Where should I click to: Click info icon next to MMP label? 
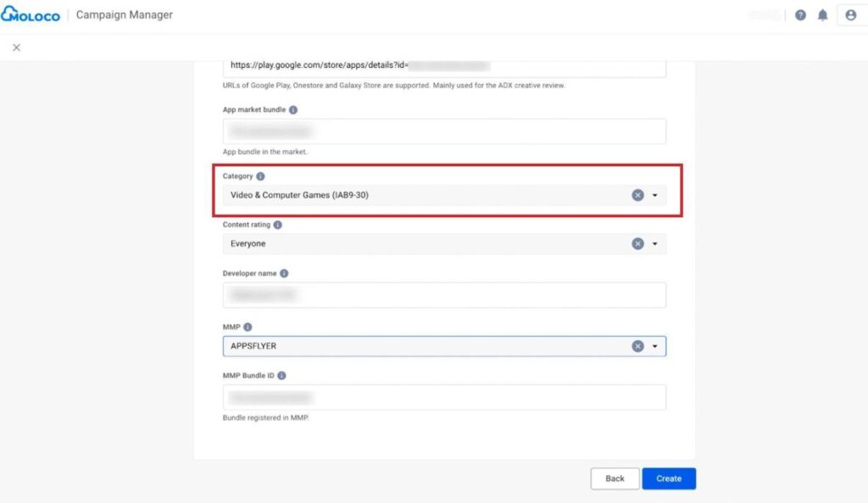point(248,327)
